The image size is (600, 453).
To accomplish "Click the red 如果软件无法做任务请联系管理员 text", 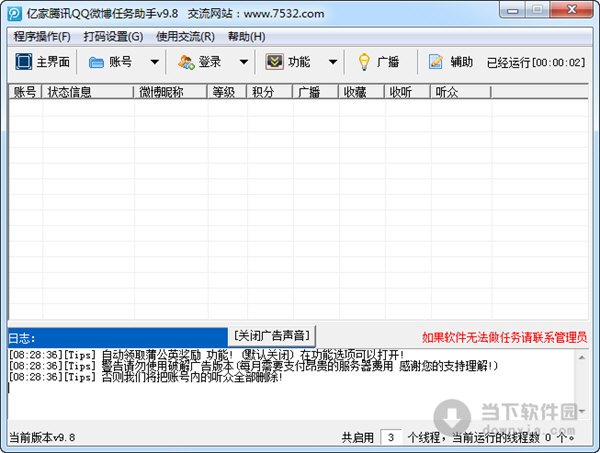I will point(504,337).
